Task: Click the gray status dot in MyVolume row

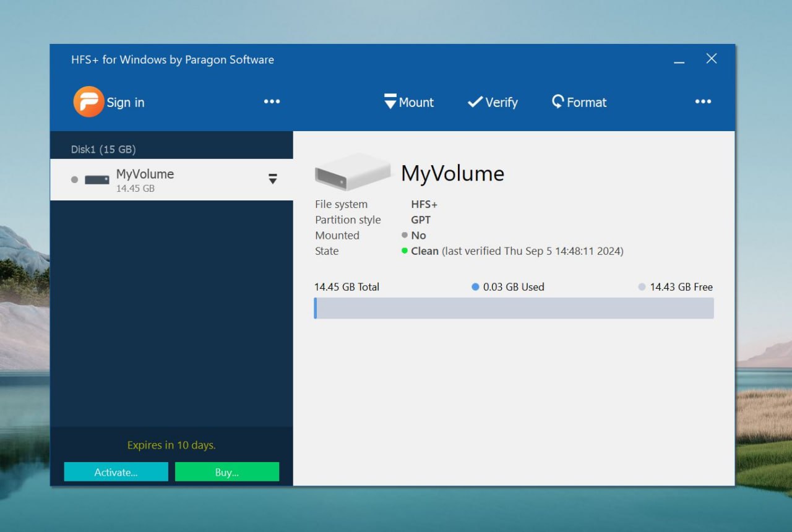Action: click(75, 179)
